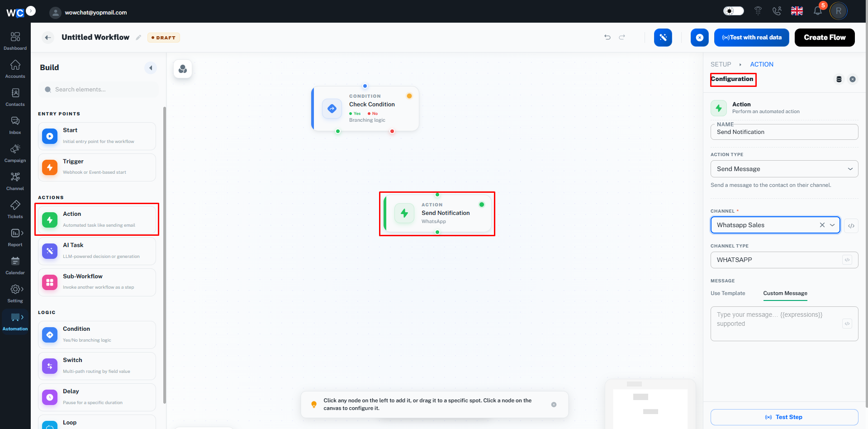Focus the Search elements field

tap(99, 90)
